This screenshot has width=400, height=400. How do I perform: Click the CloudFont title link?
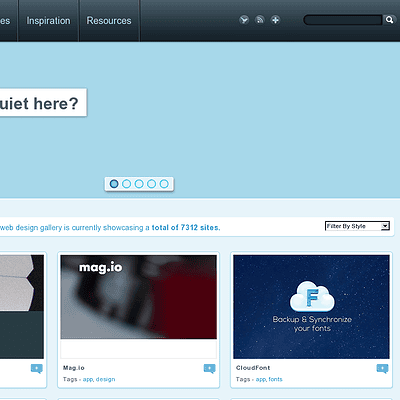point(253,368)
